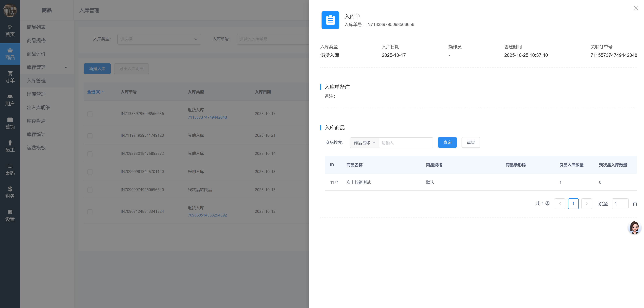Click the 订单 shopping cart icon
644x308 pixels.
[x=10, y=73]
